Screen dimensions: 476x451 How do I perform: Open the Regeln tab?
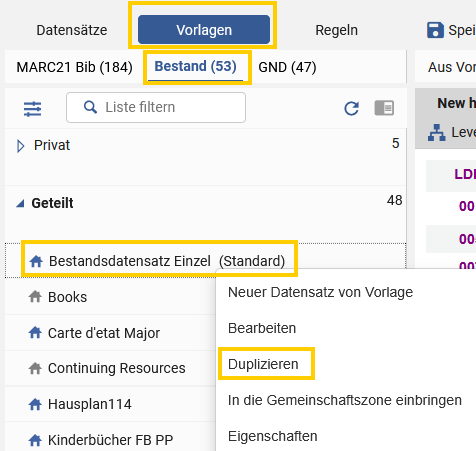coord(336,30)
